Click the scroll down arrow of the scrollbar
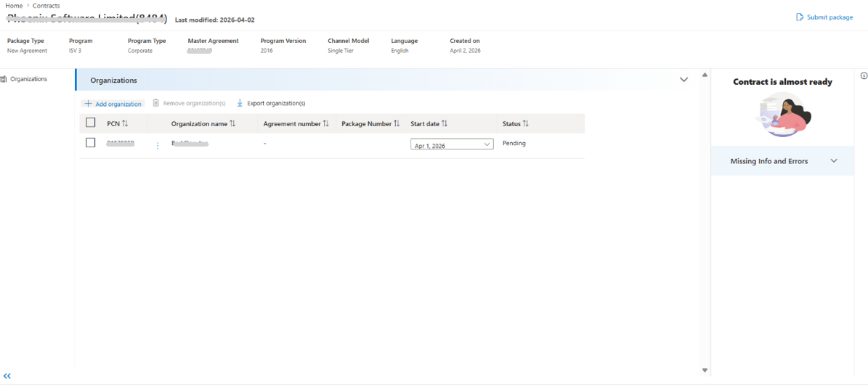The width and height of the screenshot is (868, 386). click(x=705, y=370)
